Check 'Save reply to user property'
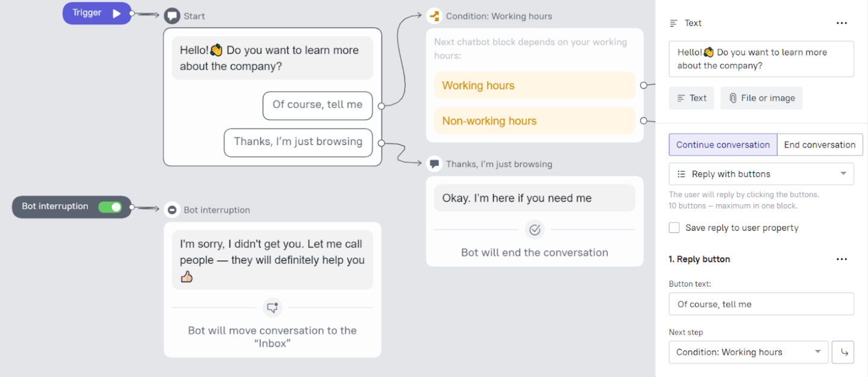The height and width of the screenshot is (377, 868). click(x=674, y=228)
